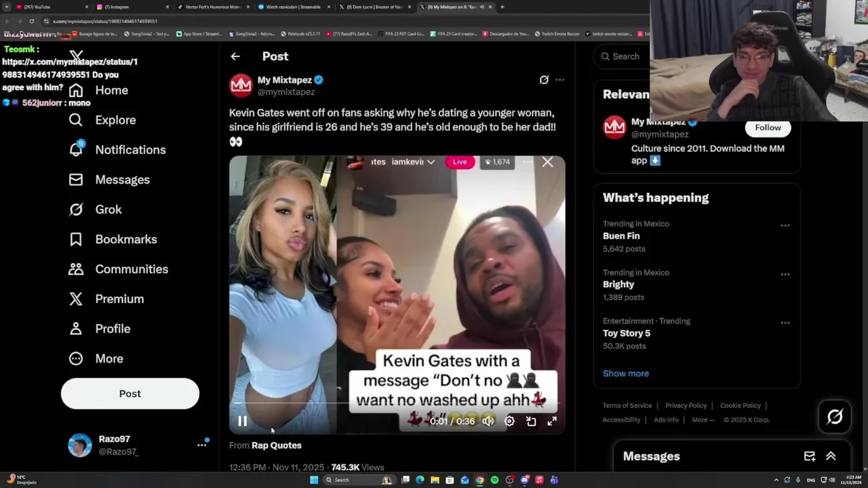Go to Home in X sidebar
Screen dimensions: 868x488
[98, 90]
